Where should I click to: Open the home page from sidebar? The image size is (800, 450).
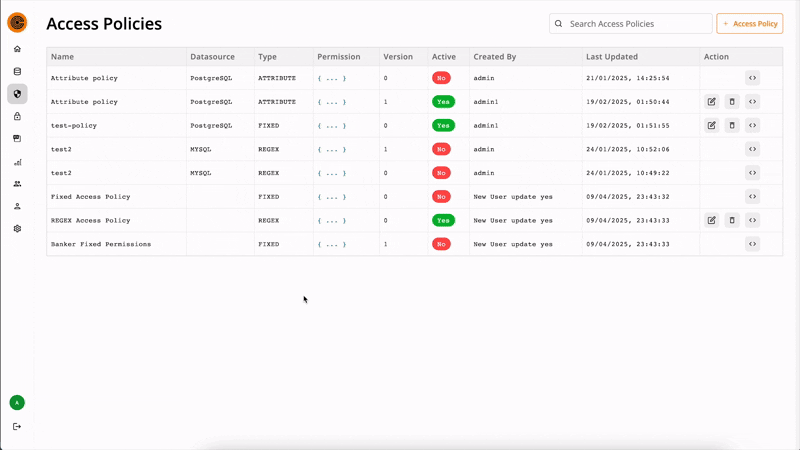[17, 49]
